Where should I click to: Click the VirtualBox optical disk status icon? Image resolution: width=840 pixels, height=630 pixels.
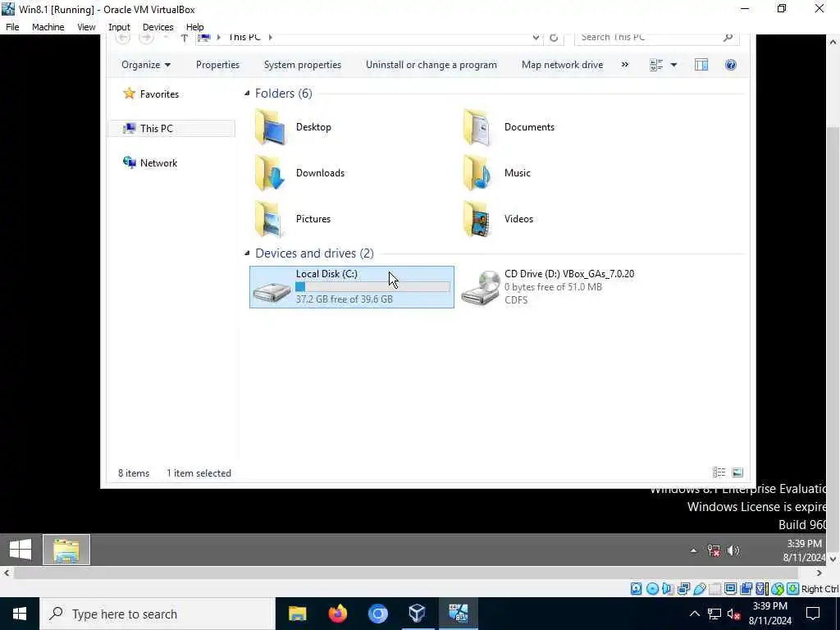point(652,589)
